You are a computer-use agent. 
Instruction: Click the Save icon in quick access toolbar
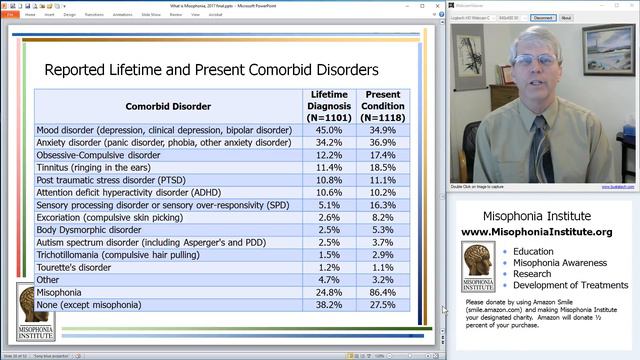pyautogui.click(x=27, y=6)
